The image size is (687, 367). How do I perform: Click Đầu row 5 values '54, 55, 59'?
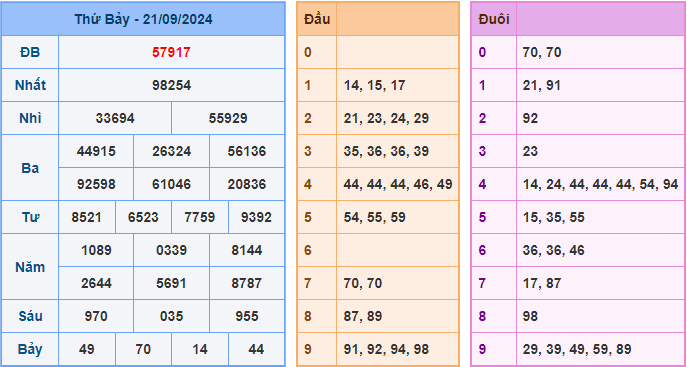[x=375, y=217]
